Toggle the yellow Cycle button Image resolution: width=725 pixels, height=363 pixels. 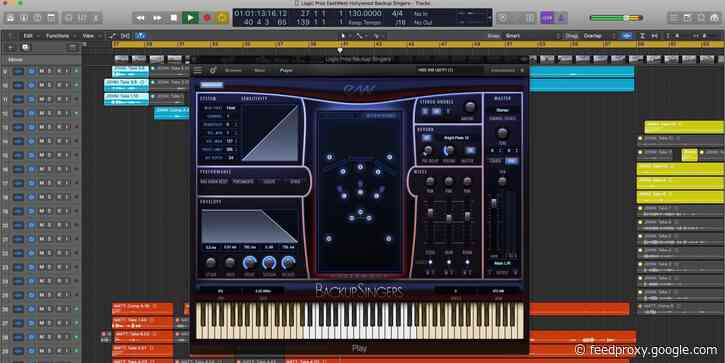(222, 18)
